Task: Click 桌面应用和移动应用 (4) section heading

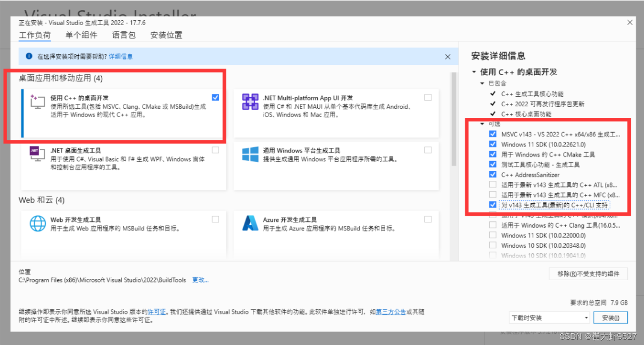Action: coord(61,78)
